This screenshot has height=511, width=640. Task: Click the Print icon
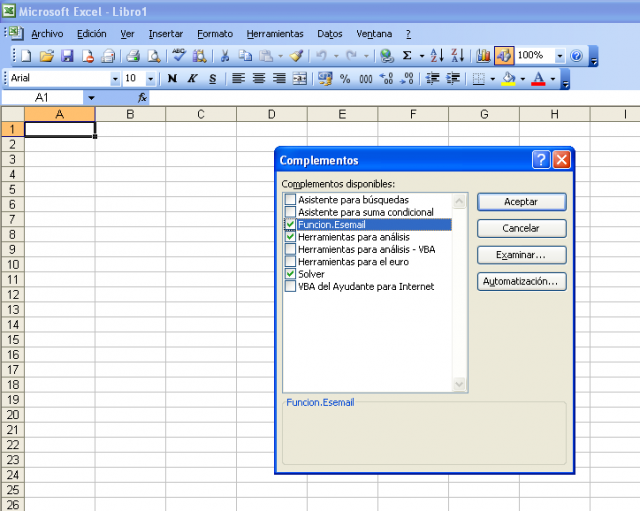pos(133,56)
